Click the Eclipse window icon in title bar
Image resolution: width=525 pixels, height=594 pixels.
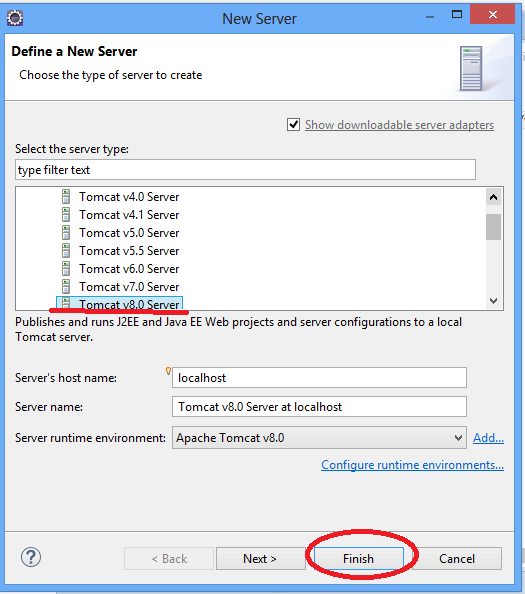coord(15,18)
